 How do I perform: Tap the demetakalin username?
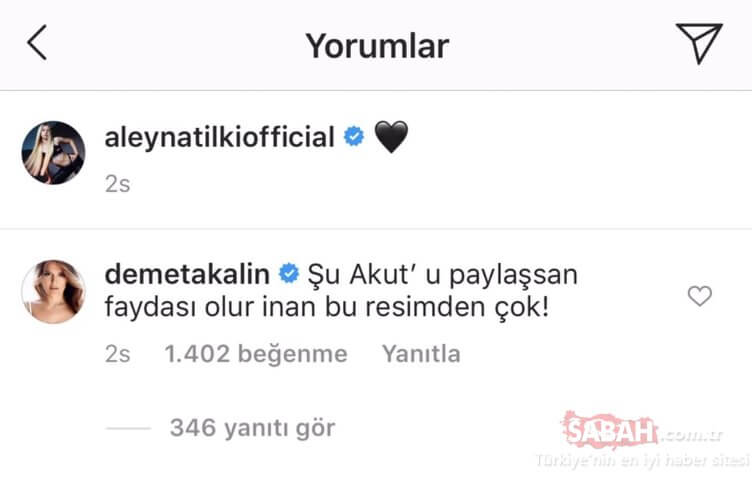187,275
